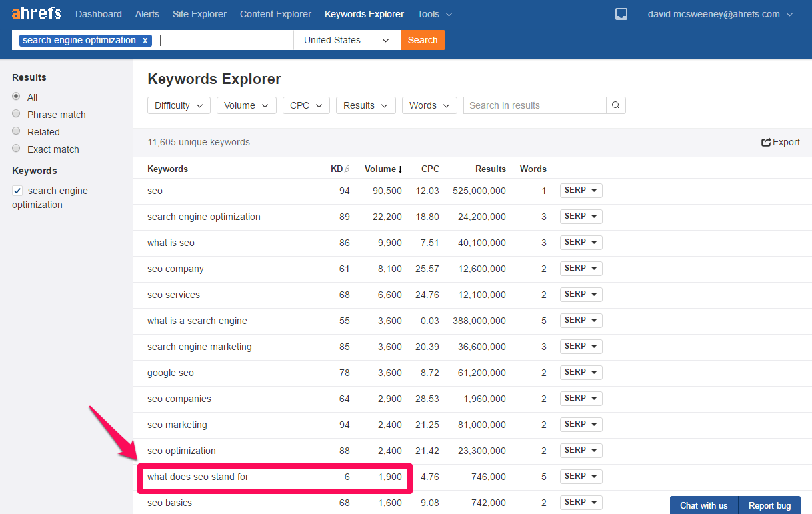Image resolution: width=812 pixels, height=514 pixels.
Task: Select the Related radio button
Action: pos(16,131)
